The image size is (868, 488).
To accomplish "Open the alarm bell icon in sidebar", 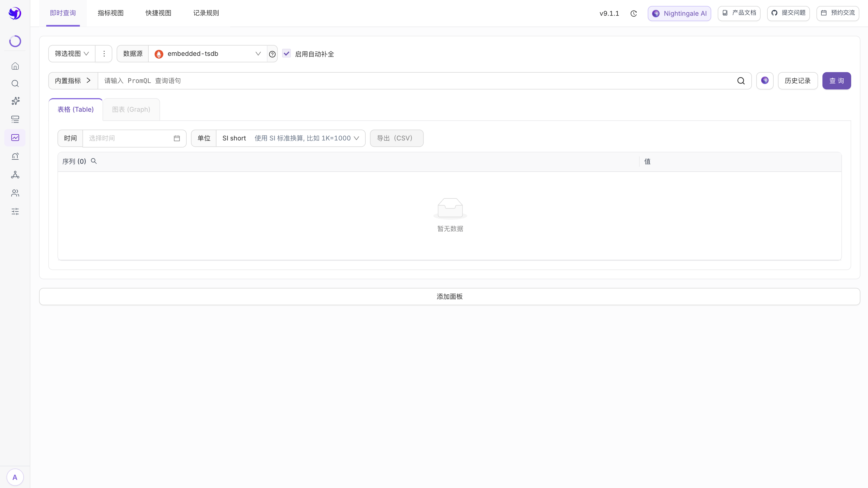I will tap(15, 156).
